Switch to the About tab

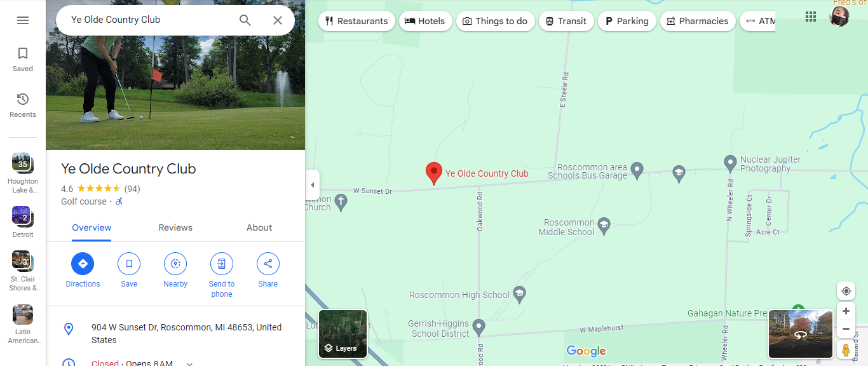pyautogui.click(x=259, y=227)
